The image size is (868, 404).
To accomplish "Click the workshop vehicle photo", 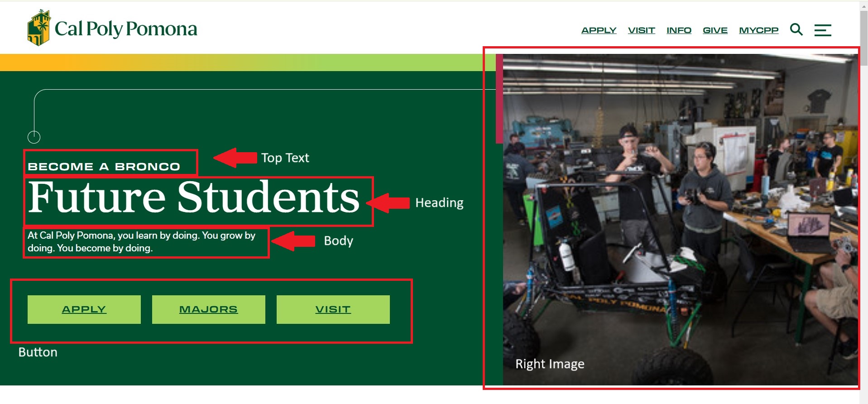I will 680,220.
